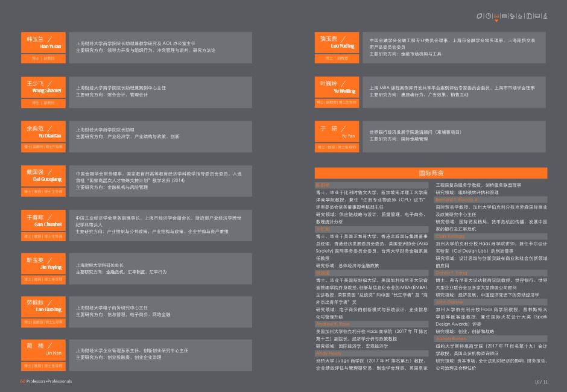Click the Dai Guoqiang name header

pyautogui.click(x=43, y=175)
